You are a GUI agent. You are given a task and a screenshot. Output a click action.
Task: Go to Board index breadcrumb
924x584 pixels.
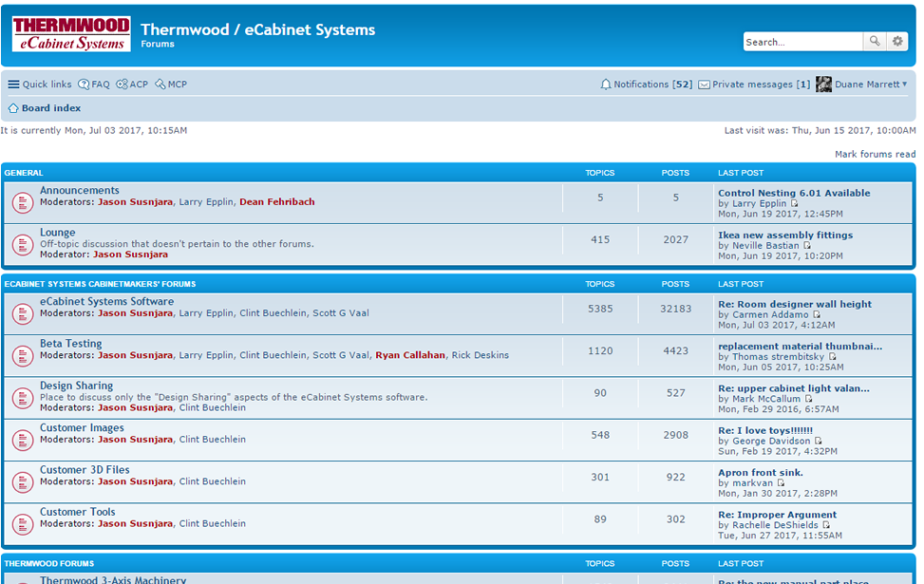pyautogui.click(x=51, y=108)
